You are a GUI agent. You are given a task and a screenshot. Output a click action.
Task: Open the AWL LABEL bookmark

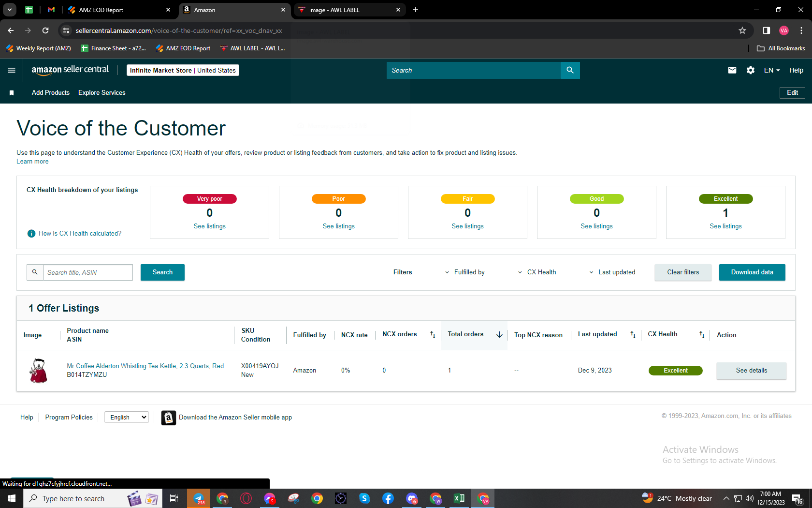252,48
